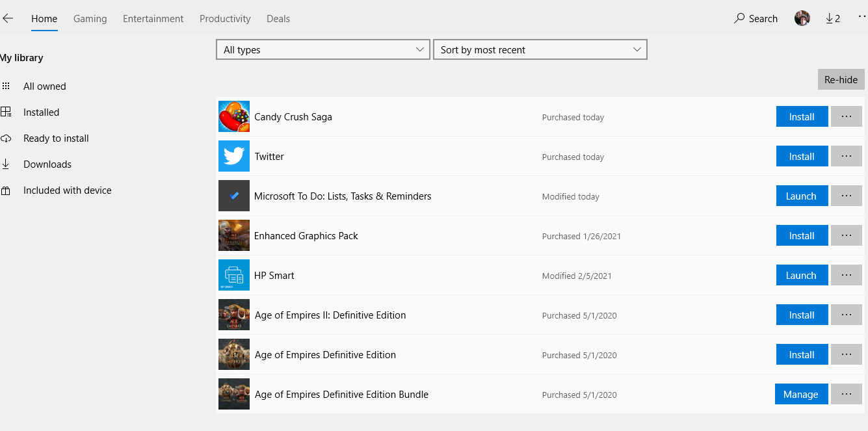Click the Microsoft To Do checkmark icon
Image resolution: width=868 pixels, height=431 pixels.
(x=234, y=196)
